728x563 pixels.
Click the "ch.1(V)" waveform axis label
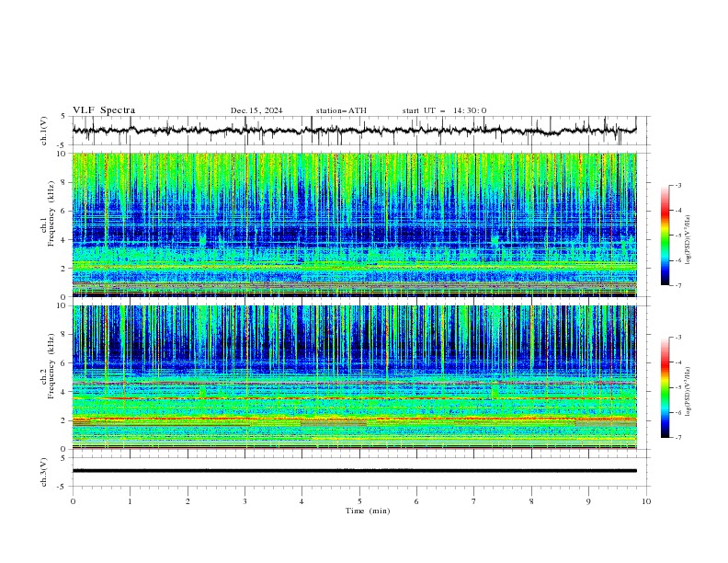tap(44, 131)
